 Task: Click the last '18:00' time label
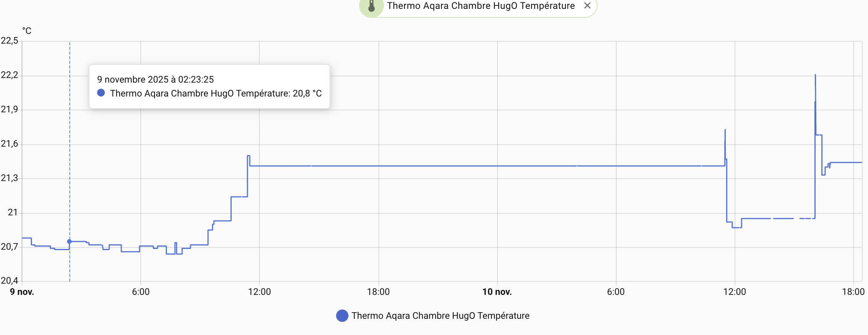click(853, 292)
